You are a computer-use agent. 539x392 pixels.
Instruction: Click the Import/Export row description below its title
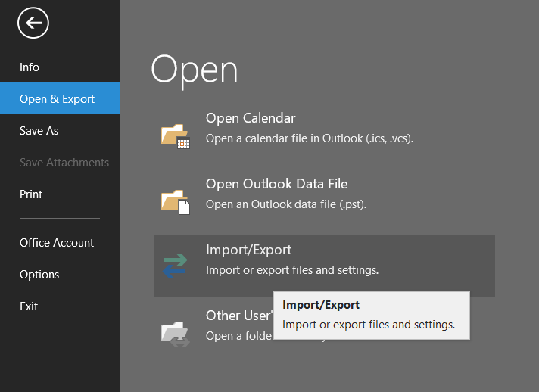pyautogui.click(x=292, y=270)
